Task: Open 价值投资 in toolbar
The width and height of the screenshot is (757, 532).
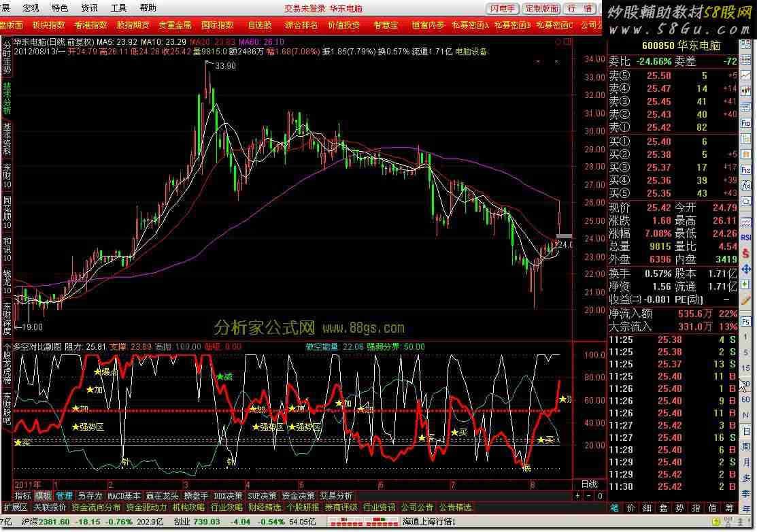Action: (x=343, y=25)
